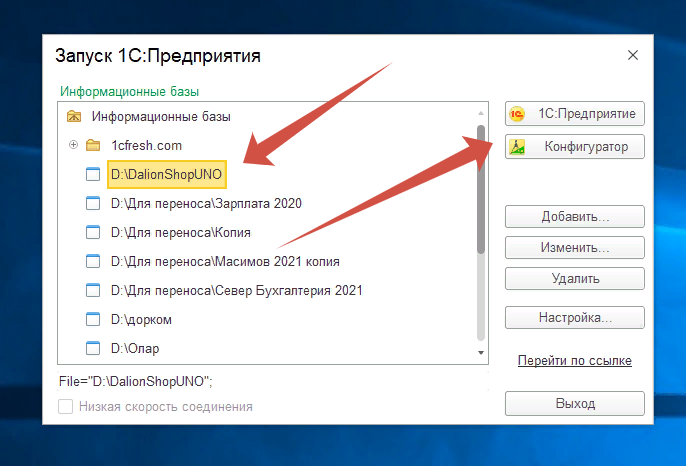Click icon beside Зарплата 2020 entry
The image size is (686, 466).
(x=93, y=203)
